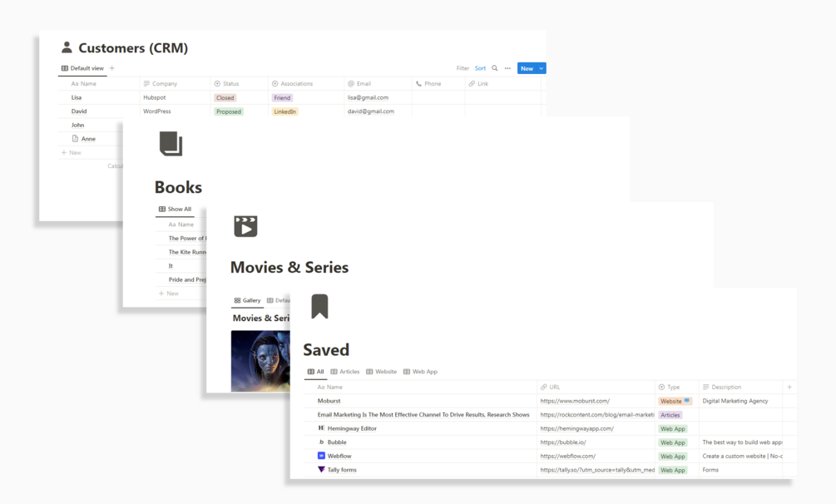This screenshot has width=836, height=504.
Task: Click the Webflow row icon
Action: tap(321, 456)
